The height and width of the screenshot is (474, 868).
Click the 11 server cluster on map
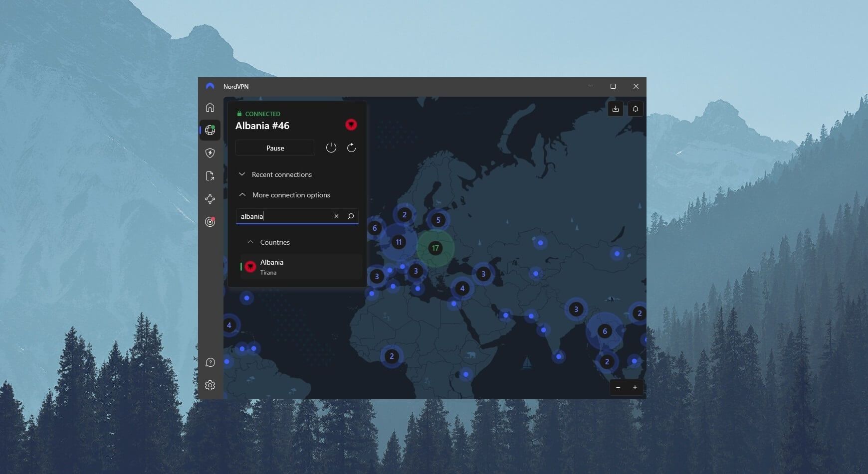[x=399, y=242]
